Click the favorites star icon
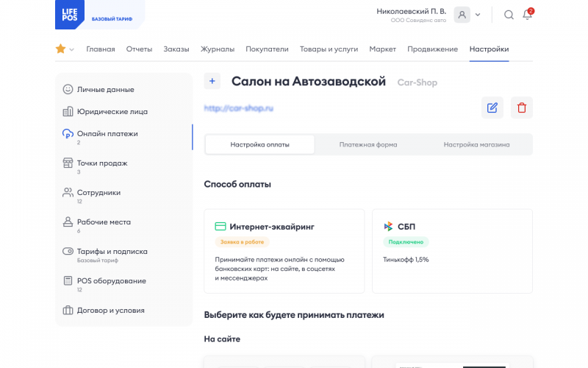This screenshot has width=588, height=368. click(x=60, y=49)
